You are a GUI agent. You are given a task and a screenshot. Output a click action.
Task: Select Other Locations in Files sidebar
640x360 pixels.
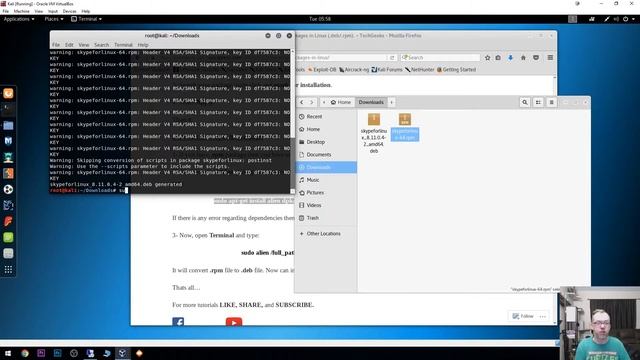point(326,234)
